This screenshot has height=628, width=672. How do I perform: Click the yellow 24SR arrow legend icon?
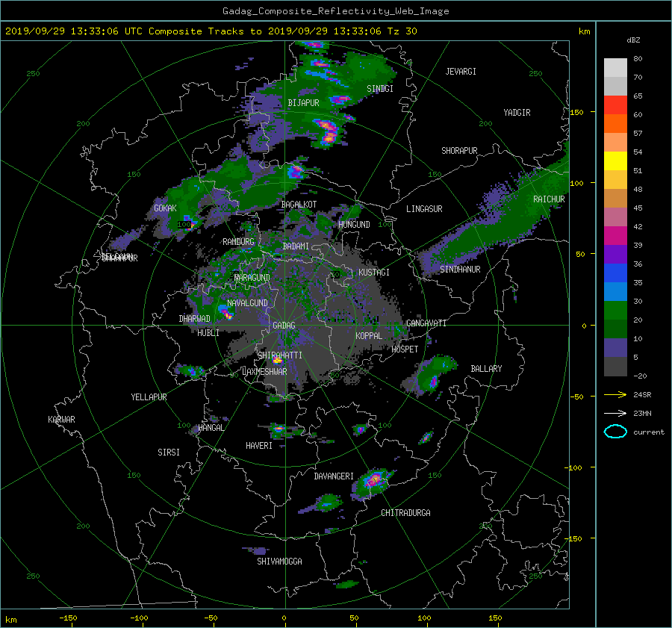(x=615, y=394)
